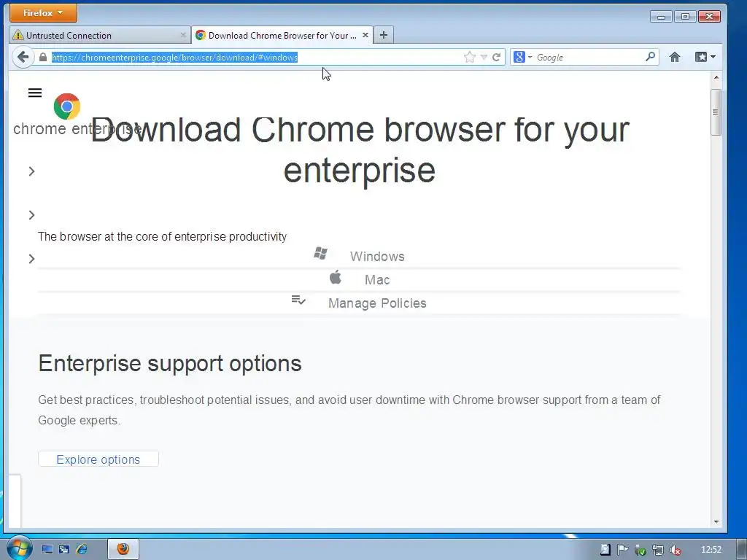The width and height of the screenshot is (747, 560).
Task: Switch to the Untrusted Connection tab
Action: pos(100,35)
